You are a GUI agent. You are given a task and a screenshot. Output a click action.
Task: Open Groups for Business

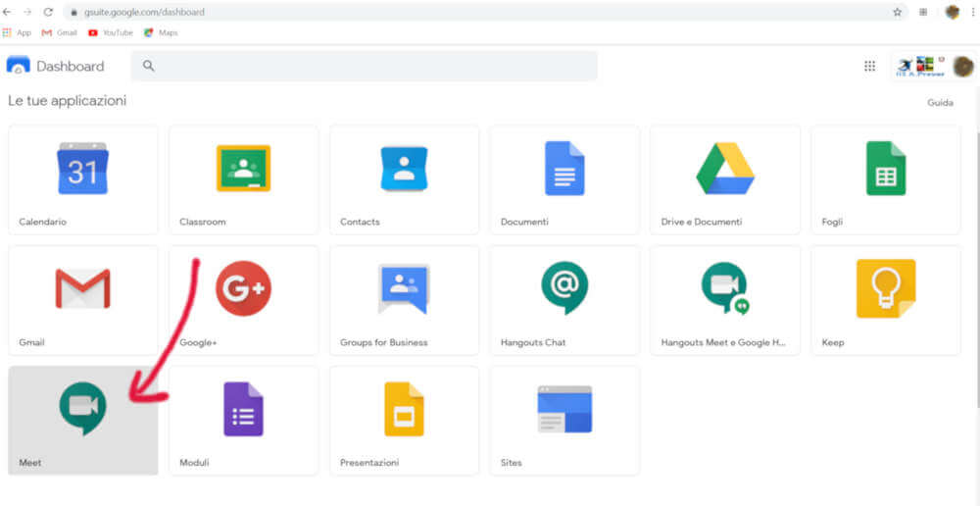[x=404, y=289]
